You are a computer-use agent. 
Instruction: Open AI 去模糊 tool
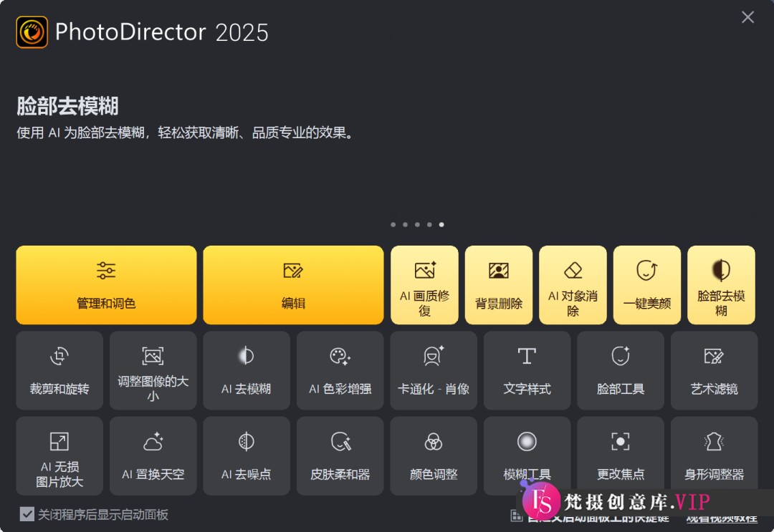pyautogui.click(x=247, y=370)
